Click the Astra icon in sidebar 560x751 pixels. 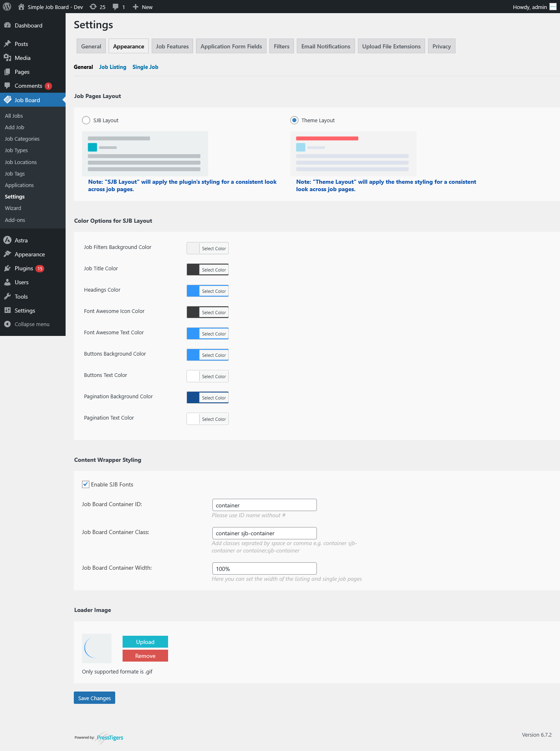[7, 240]
